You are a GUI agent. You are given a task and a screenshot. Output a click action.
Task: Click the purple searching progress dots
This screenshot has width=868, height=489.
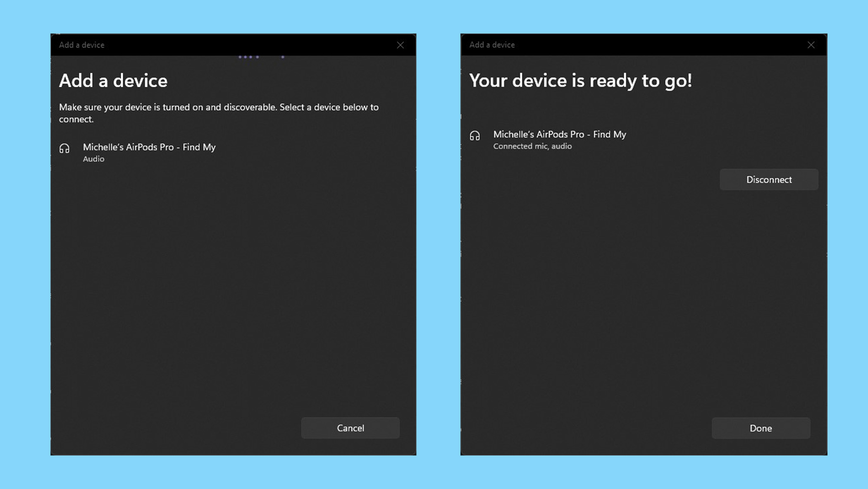click(x=249, y=57)
